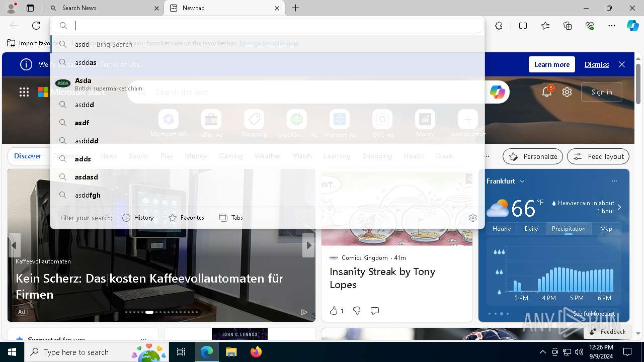Choose 'asdasd' suggestion
The width and height of the screenshot is (644, 362).
[268, 177]
